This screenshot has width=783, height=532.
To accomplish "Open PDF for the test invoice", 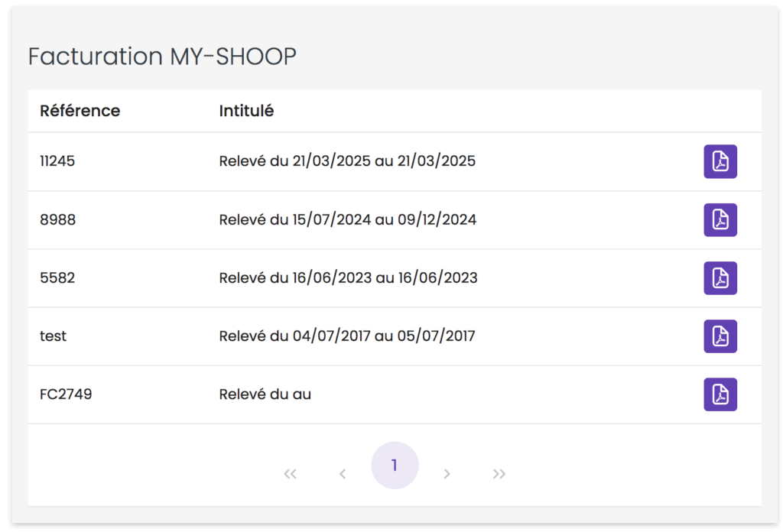I will click(720, 336).
